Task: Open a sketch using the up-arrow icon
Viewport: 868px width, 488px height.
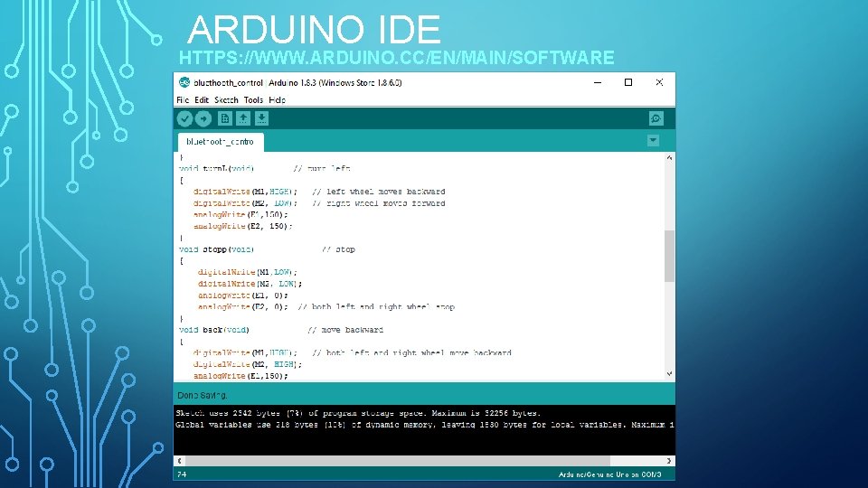Action: 243,118
